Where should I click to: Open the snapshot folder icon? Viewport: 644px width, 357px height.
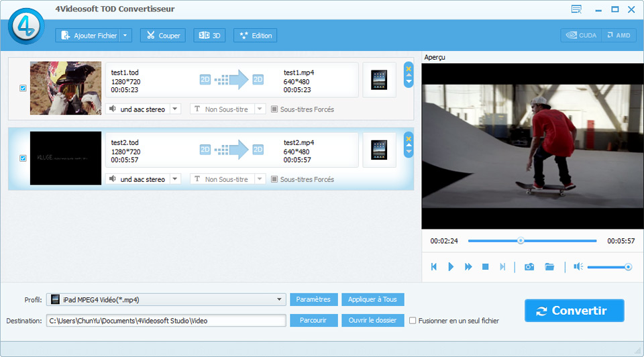tap(549, 266)
